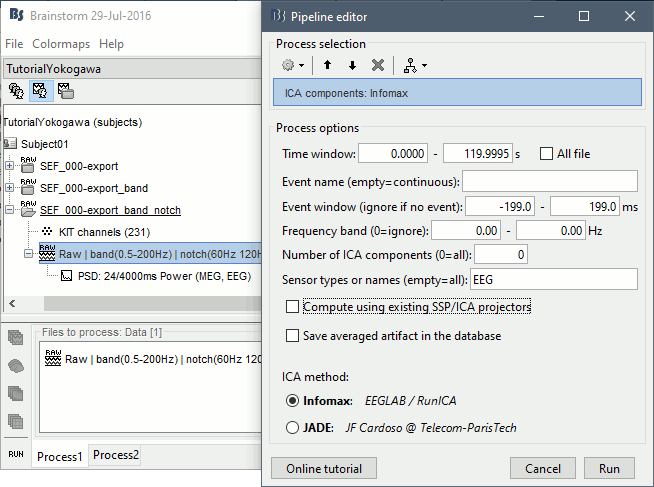Switch to functional data view sorted by conditions

[65, 91]
